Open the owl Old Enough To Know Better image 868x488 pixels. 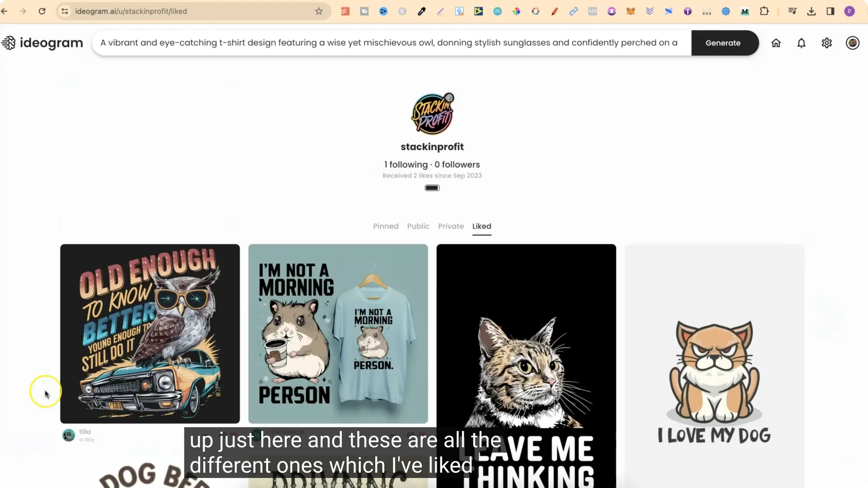pos(150,333)
